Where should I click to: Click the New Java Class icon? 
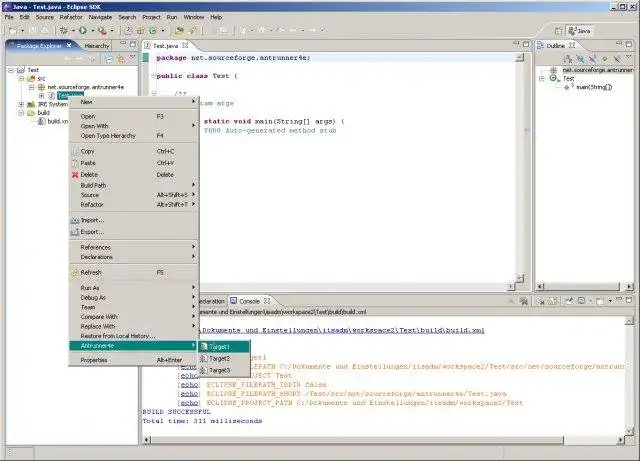[153, 31]
